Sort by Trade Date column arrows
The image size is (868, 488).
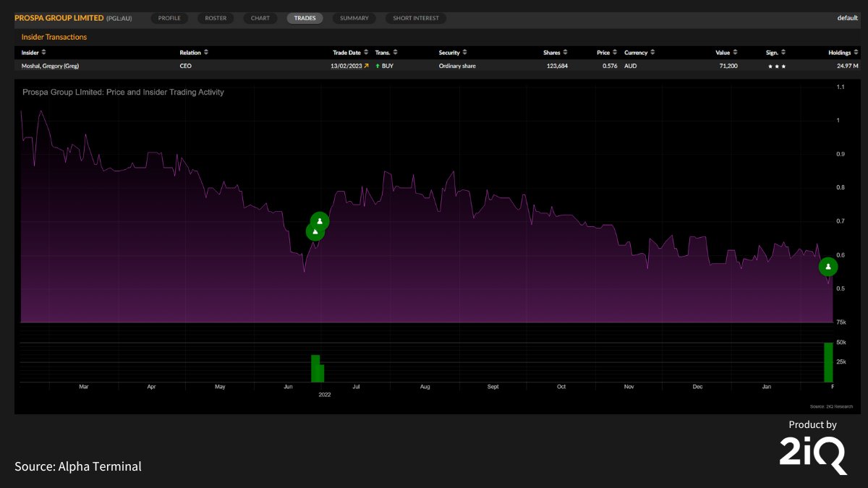(x=366, y=52)
